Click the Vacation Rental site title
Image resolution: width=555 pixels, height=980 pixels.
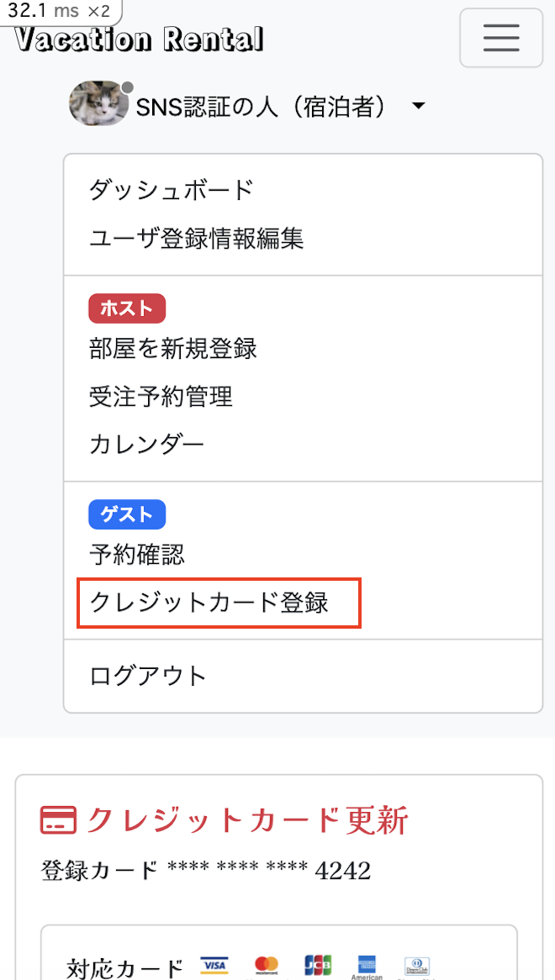pyautogui.click(x=139, y=39)
